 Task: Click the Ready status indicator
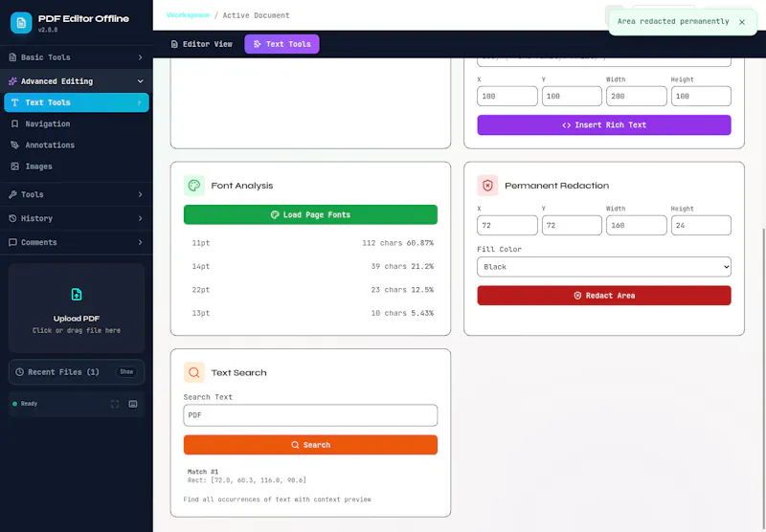point(26,404)
